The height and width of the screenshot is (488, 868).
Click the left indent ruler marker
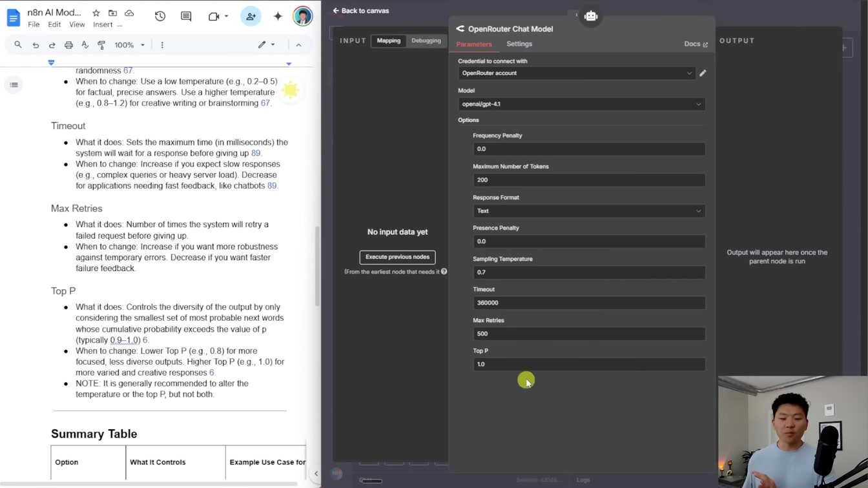point(51,63)
